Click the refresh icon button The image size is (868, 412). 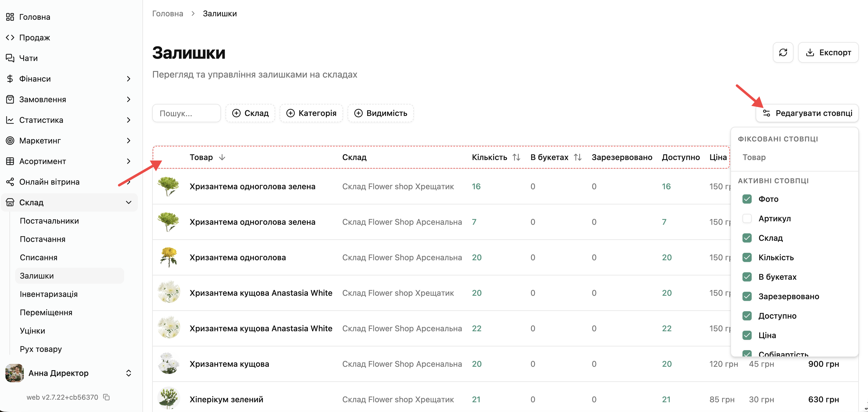coord(783,52)
